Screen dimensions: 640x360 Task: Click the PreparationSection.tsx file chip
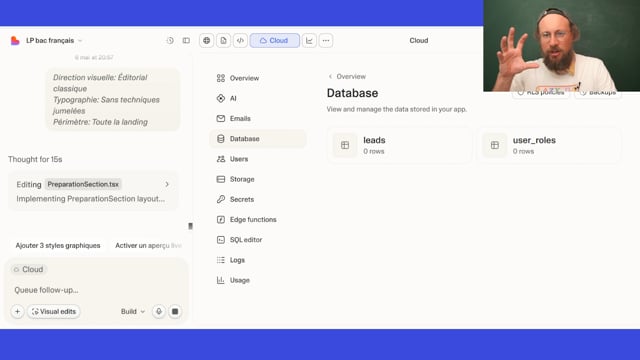tap(83, 184)
